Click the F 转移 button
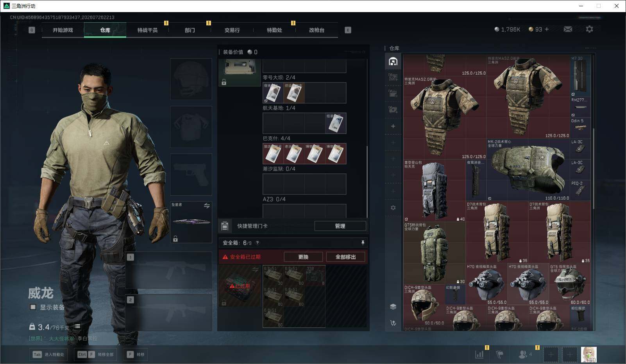The image size is (626, 364). (x=136, y=354)
